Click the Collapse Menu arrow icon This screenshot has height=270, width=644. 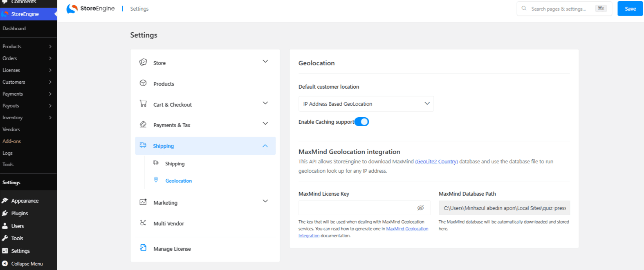(x=5, y=263)
